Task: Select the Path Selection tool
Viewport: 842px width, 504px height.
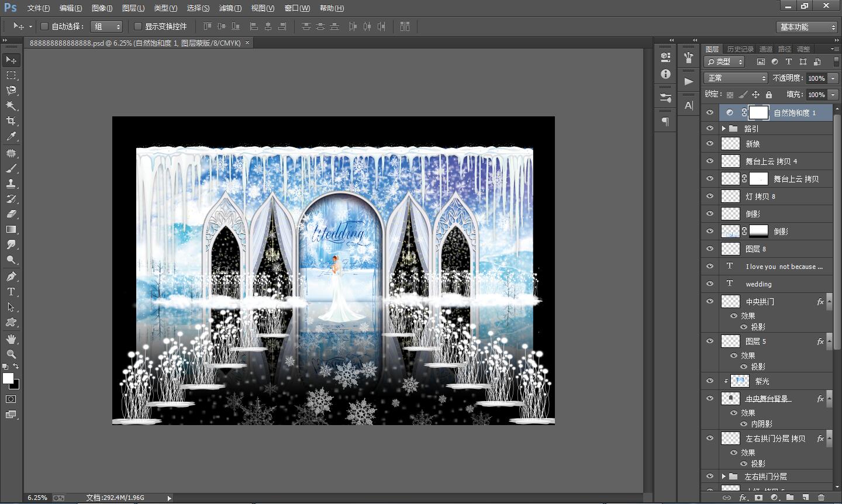Action: point(11,306)
